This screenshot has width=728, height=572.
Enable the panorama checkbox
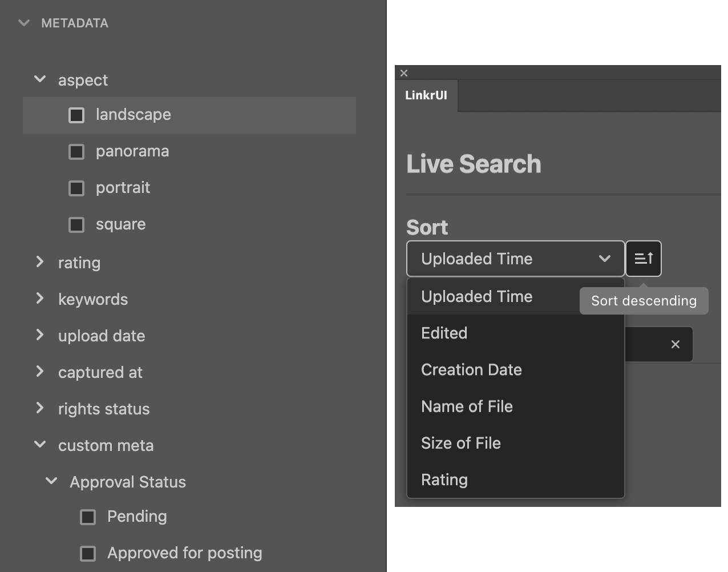(x=76, y=151)
